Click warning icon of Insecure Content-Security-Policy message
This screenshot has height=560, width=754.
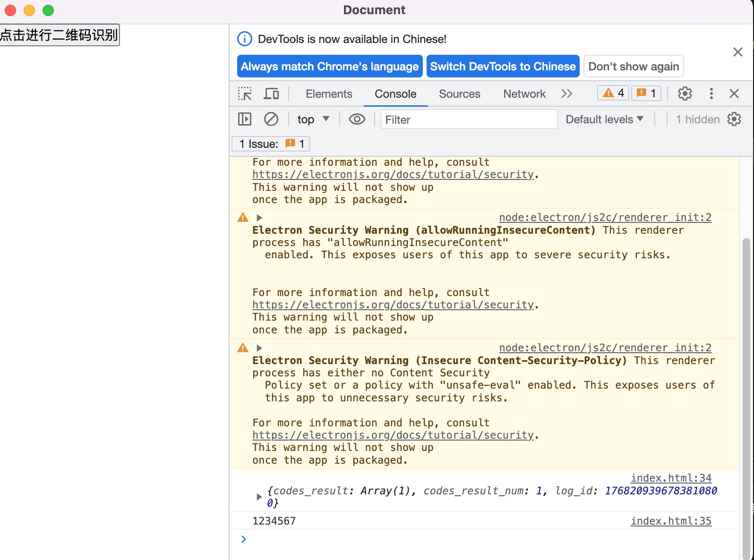tap(243, 348)
